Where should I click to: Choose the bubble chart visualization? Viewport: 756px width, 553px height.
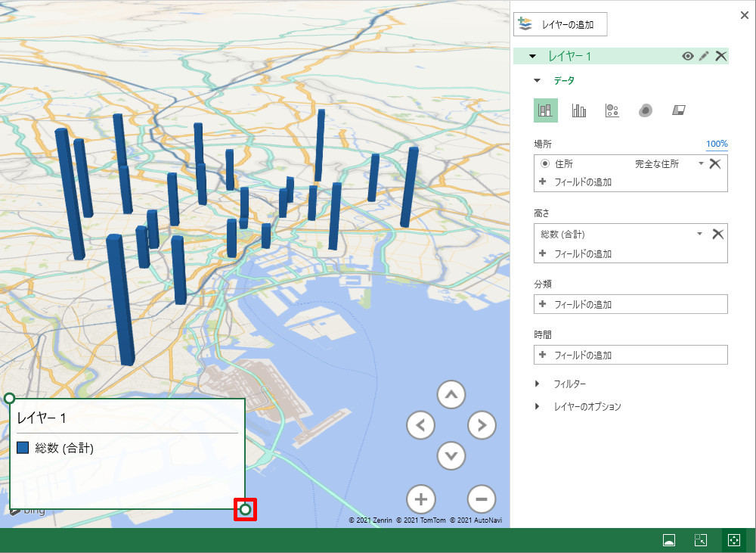612,110
